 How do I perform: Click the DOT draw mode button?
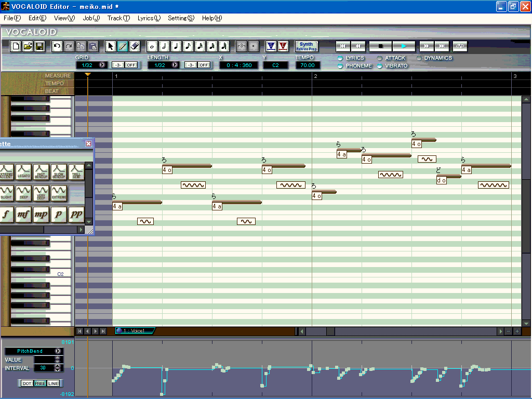coord(28,383)
